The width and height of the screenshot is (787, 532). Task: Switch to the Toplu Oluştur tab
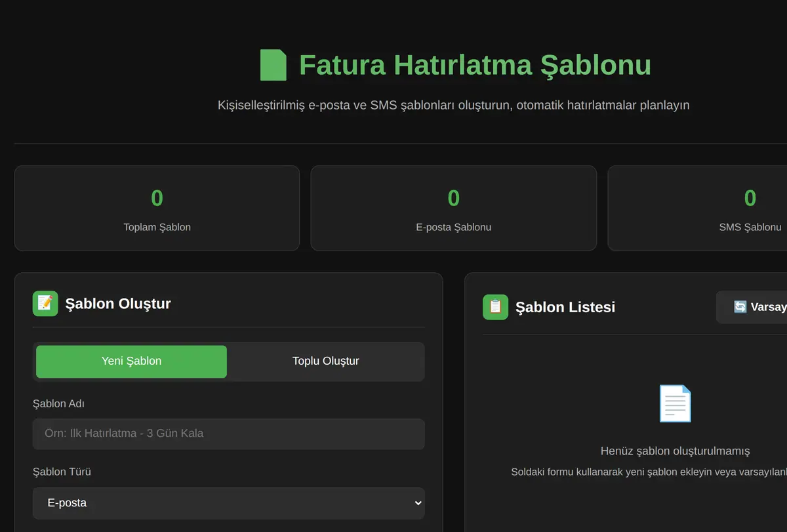(x=326, y=361)
